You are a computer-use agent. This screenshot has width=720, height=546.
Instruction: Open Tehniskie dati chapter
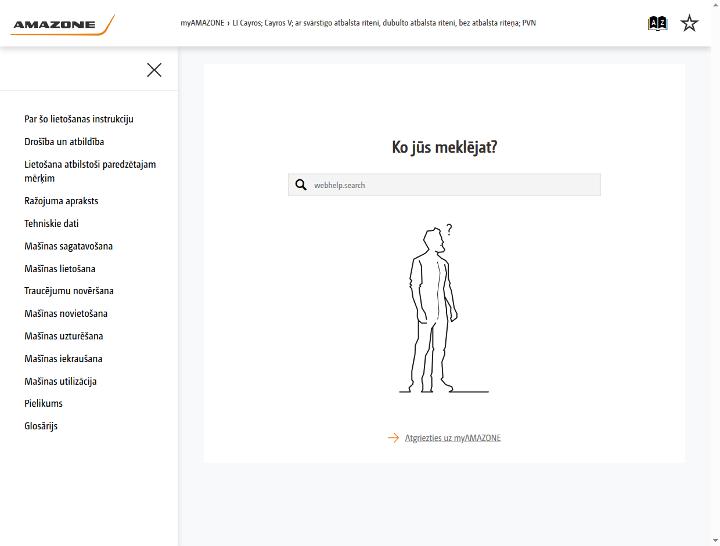pos(51,223)
